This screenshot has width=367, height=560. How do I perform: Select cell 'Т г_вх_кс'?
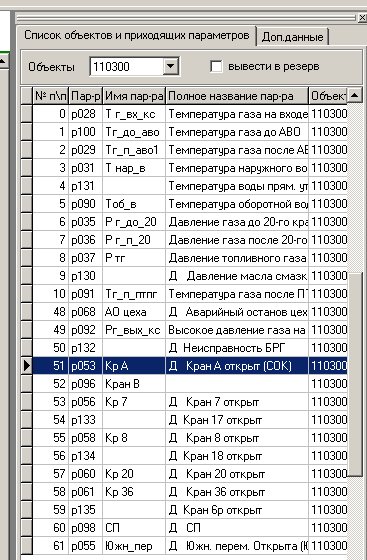coord(134,114)
